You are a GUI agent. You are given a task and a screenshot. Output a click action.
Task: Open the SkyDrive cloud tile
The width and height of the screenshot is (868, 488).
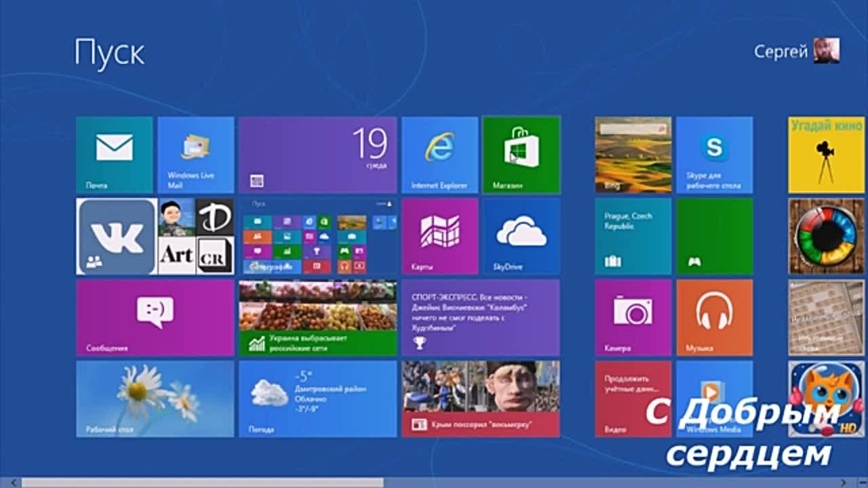(x=521, y=236)
